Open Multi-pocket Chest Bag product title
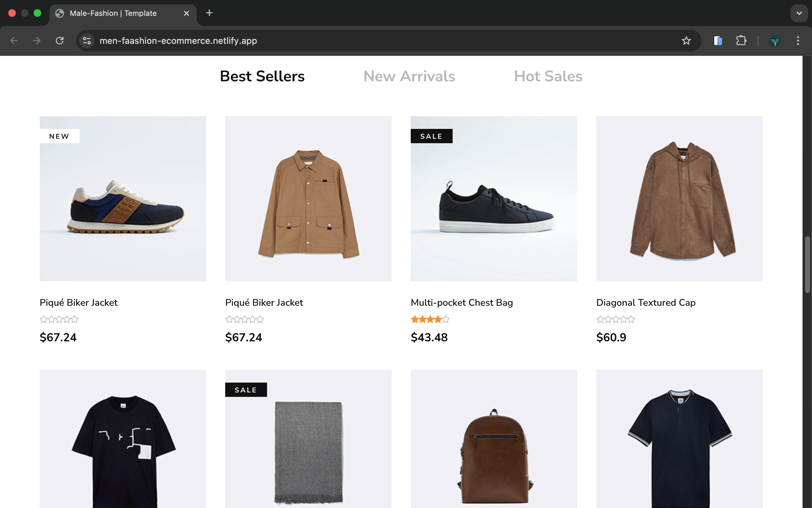 coord(462,302)
